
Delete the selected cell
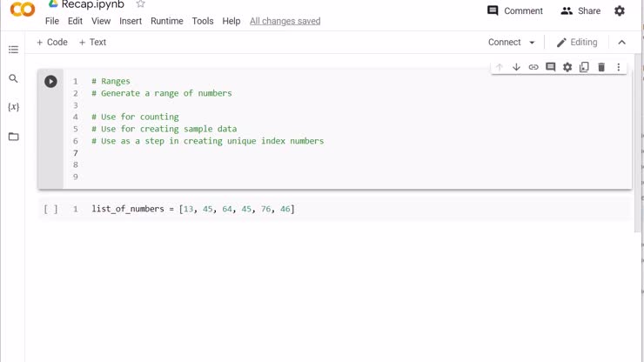[x=601, y=67]
